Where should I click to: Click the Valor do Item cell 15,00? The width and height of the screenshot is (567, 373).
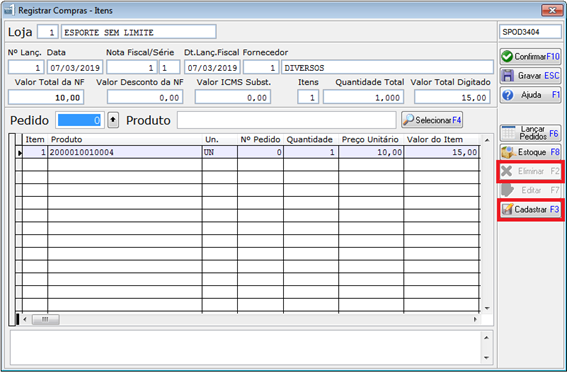442,152
